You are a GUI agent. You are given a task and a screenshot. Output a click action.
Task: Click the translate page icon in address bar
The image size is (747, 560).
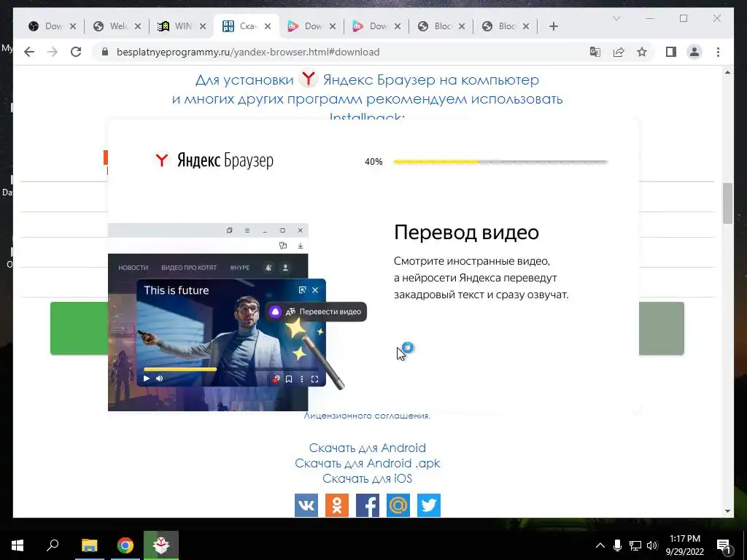pyautogui.click(x=595, y=52)
